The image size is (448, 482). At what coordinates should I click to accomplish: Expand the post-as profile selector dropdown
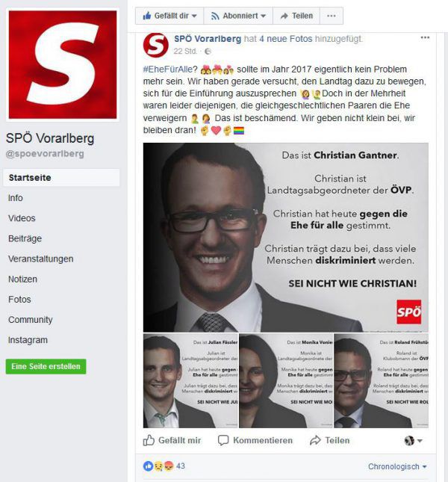click(414, 441)
